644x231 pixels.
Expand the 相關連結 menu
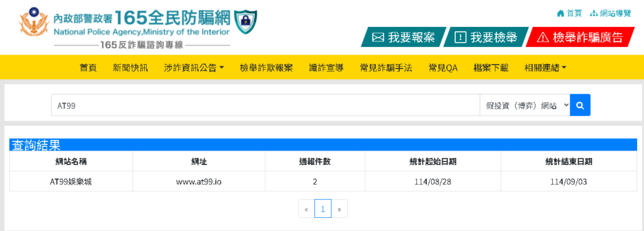(x=545, y=68)
